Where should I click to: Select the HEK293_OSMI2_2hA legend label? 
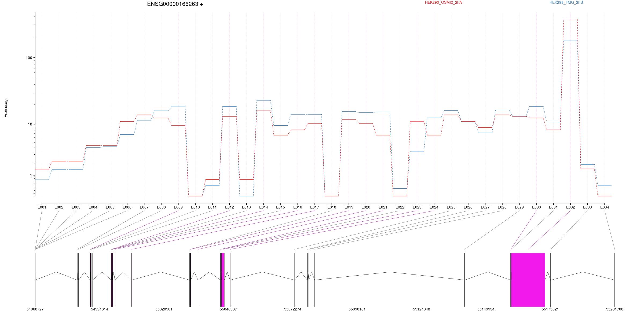tap(443, 2)
